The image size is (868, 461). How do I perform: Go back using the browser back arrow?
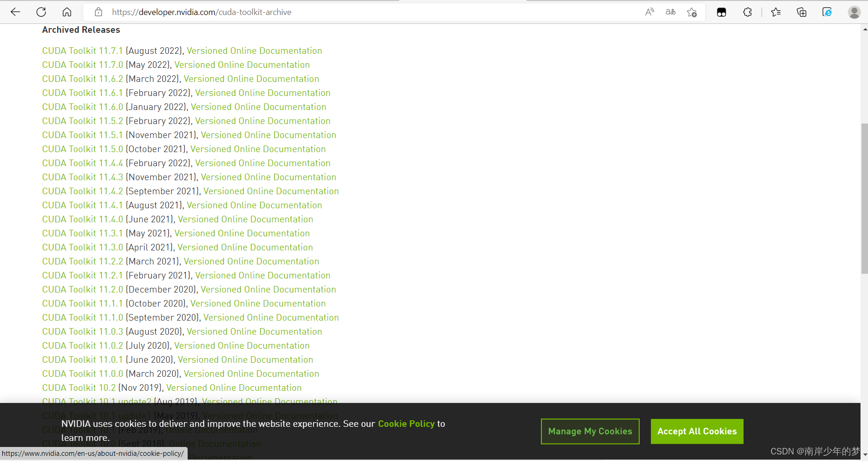point(15,12)
